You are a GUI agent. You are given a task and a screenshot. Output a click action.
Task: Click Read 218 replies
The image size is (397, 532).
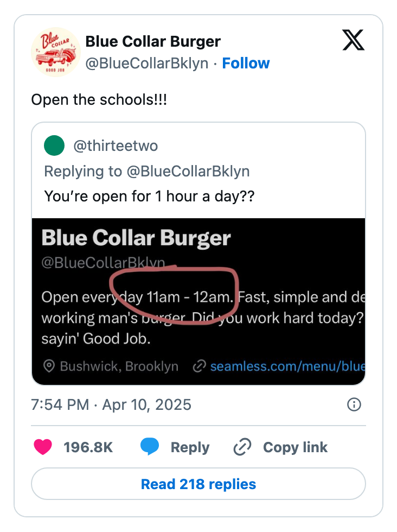[x=198, y=484]
